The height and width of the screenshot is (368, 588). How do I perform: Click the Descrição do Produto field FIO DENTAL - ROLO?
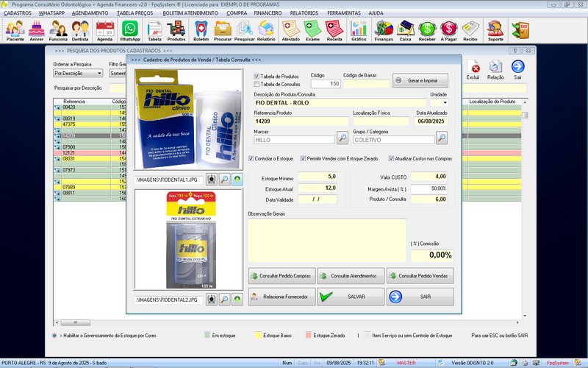pos(340,102)
